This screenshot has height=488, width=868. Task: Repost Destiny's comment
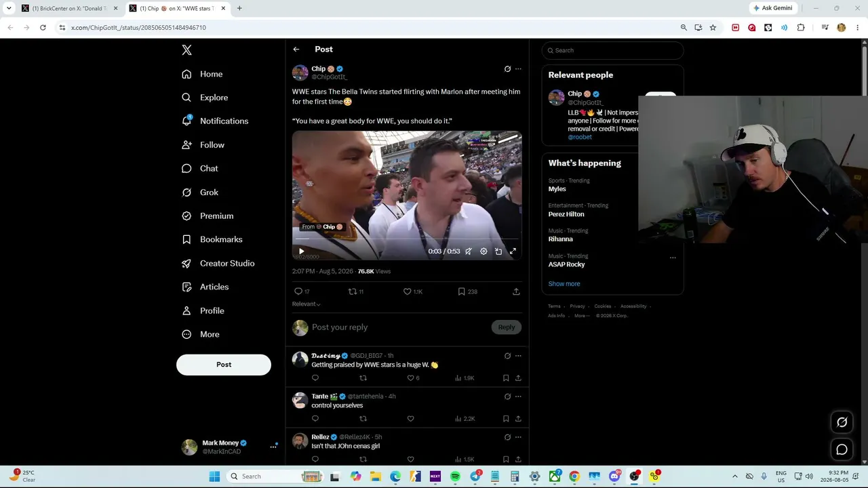pyautogui.click(x=363, y=378)
